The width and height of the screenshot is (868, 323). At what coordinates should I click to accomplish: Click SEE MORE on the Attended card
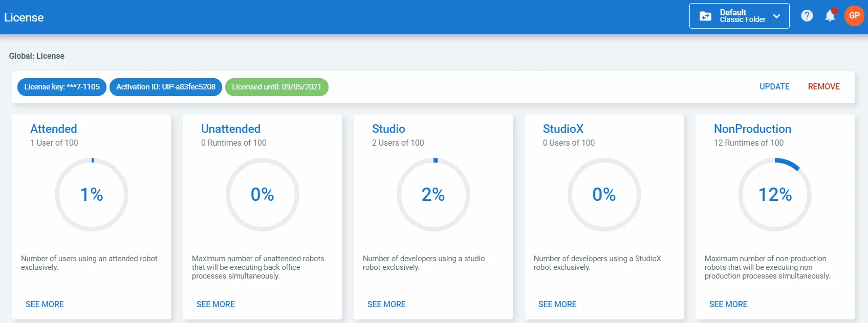pos(45,304)
